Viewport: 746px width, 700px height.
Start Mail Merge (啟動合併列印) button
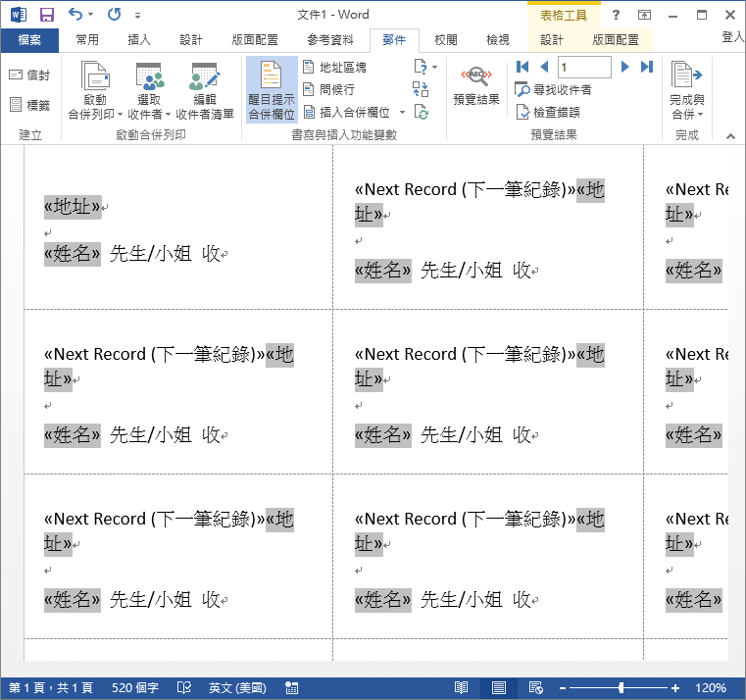point(95,91)
